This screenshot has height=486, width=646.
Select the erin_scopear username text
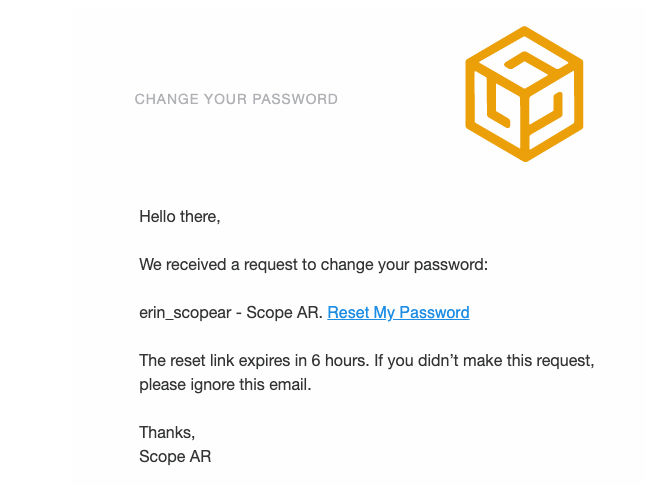coord(185,313)
